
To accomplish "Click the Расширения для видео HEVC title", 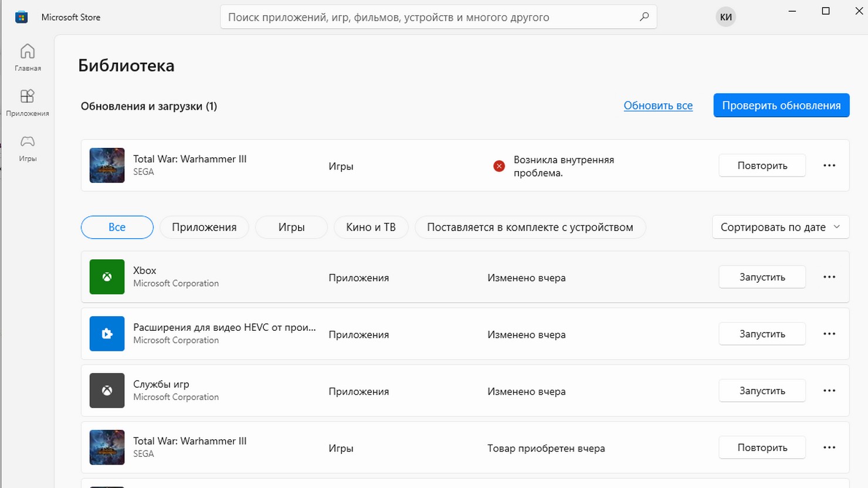I will [x=225, y=327].
